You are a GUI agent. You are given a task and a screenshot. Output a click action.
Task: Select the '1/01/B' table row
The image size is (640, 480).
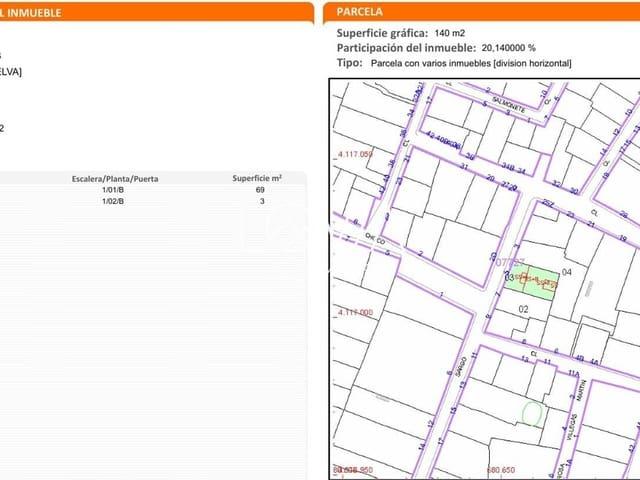tap(153, 190)
